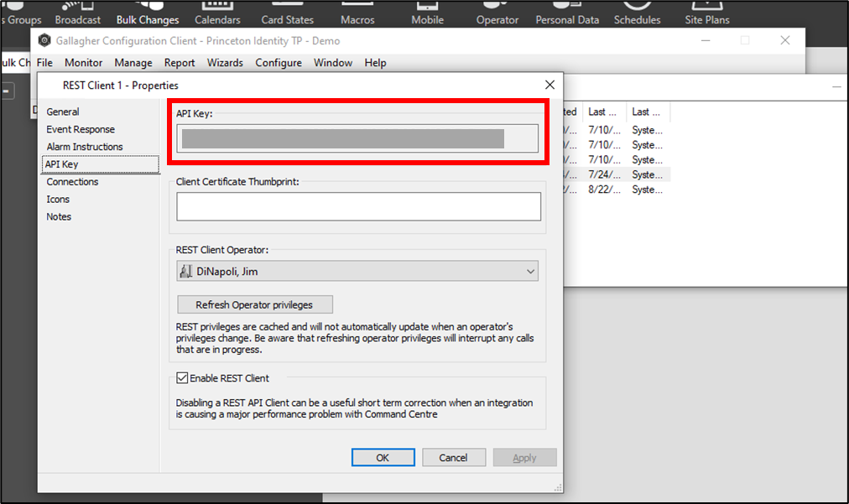This screenshot has height=504, width=849.
Task: Click the operator icon beside DiNapoli, Jim
Action: click(185, 271)
